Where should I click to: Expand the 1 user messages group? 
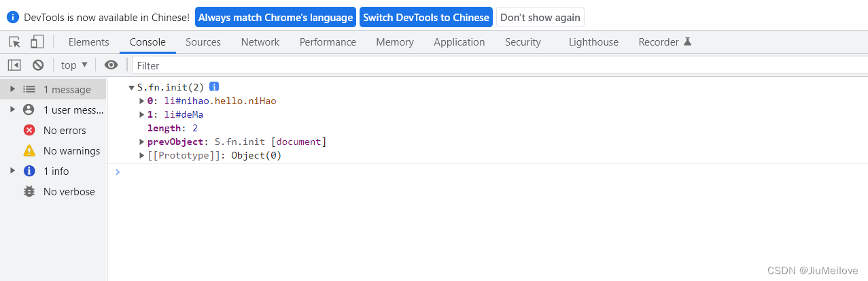(12, 110)
